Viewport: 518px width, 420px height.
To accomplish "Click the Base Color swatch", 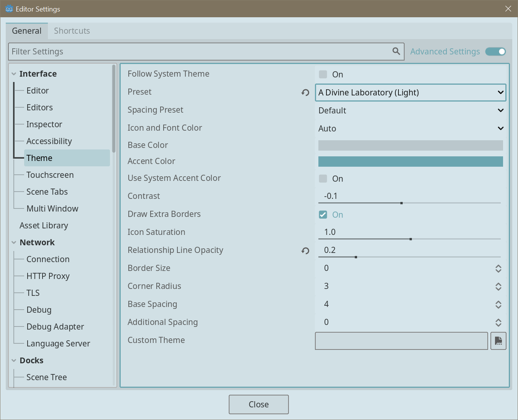I will tap(410, 145).
